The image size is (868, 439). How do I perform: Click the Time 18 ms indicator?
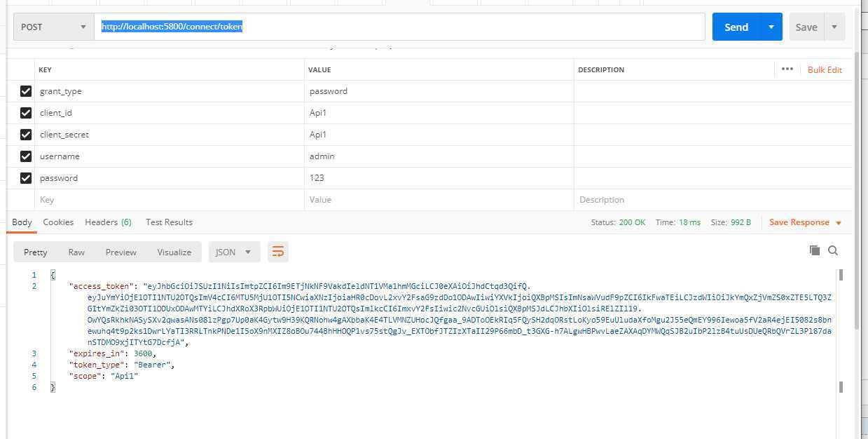tap(678, 222)
